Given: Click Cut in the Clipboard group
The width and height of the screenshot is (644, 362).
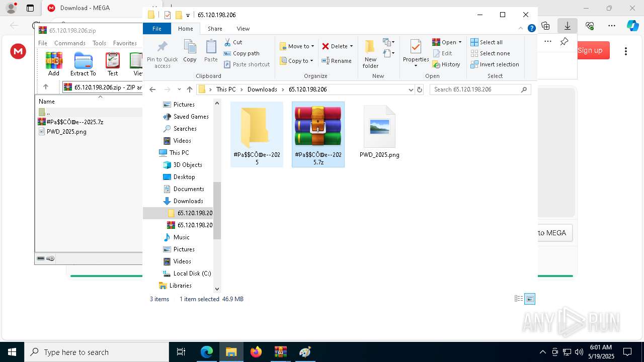Looking at the screenshot, I should [233, 42].
